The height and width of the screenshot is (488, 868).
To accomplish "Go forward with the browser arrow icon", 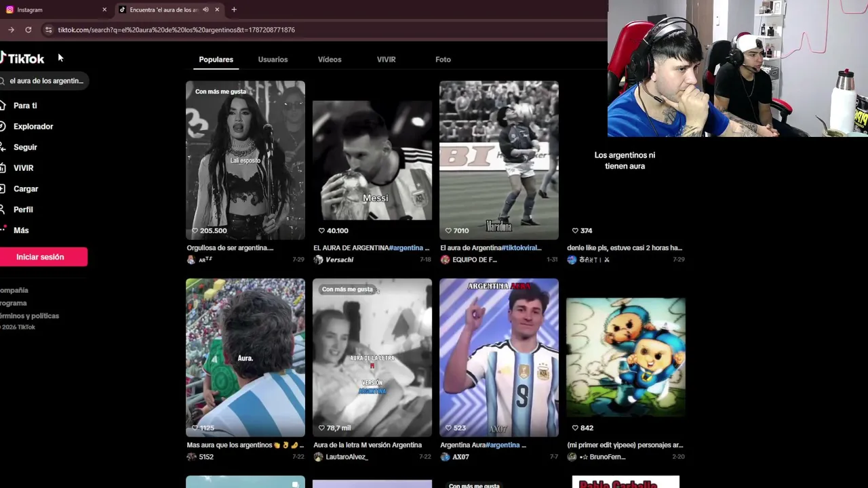I will point(11,30).
